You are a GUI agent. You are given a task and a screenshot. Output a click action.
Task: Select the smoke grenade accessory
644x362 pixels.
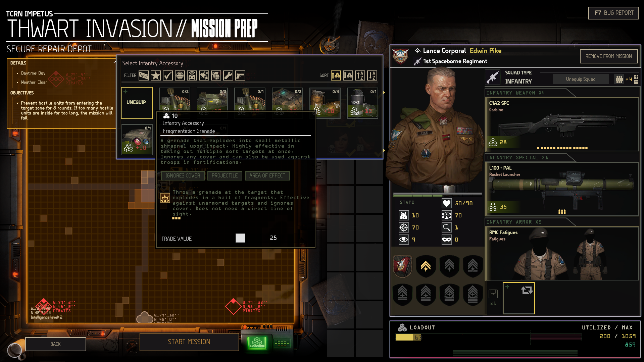tap(362, 103)
